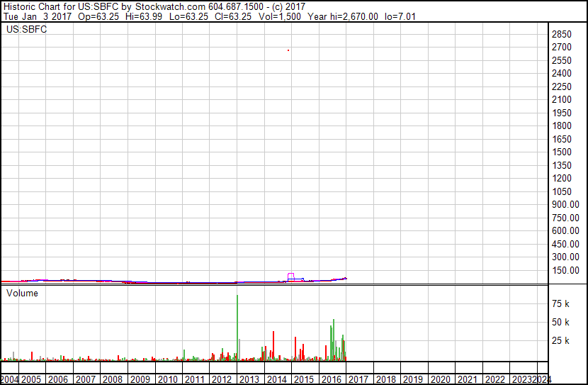Click the 300.00 price axis label
Viewport: 588px width, 385px height.
click(x=565, y=257)
